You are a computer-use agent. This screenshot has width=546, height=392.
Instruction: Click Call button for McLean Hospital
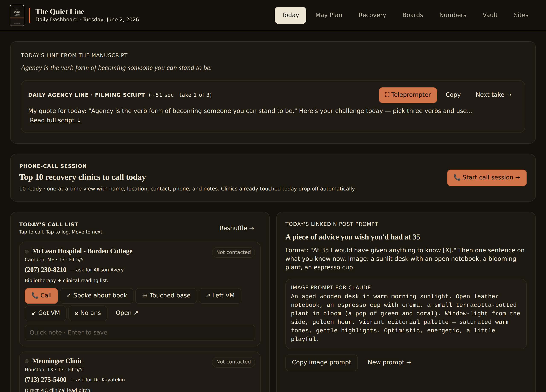[x=41, y=295]
